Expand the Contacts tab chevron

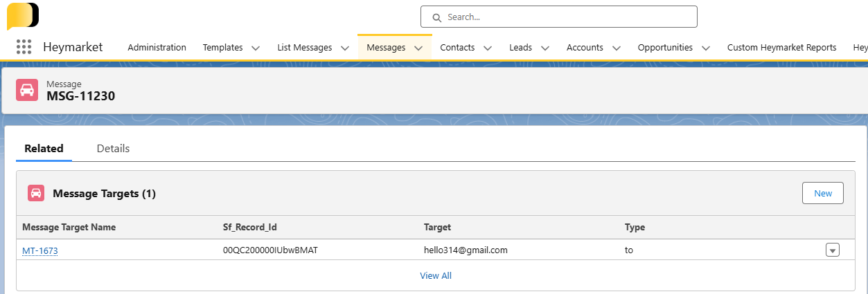tap(488, 48)
